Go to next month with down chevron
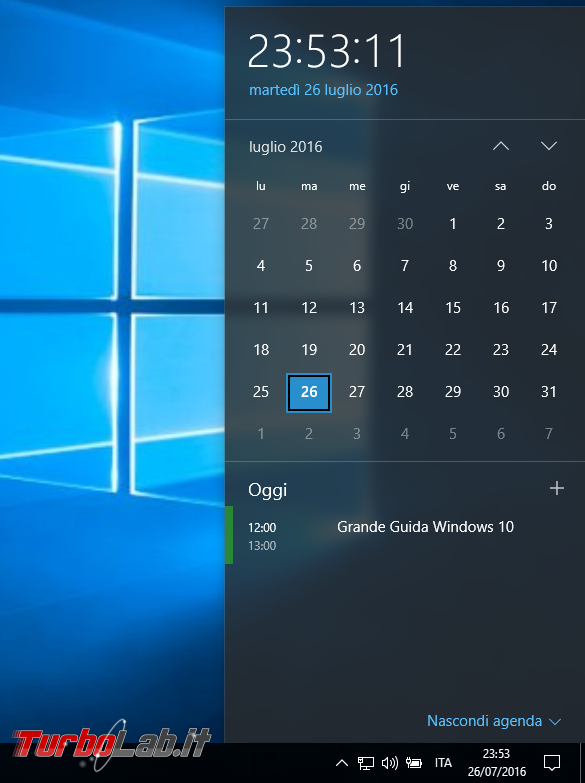Viewport: 585px width, 783px height. click(549, 146)
